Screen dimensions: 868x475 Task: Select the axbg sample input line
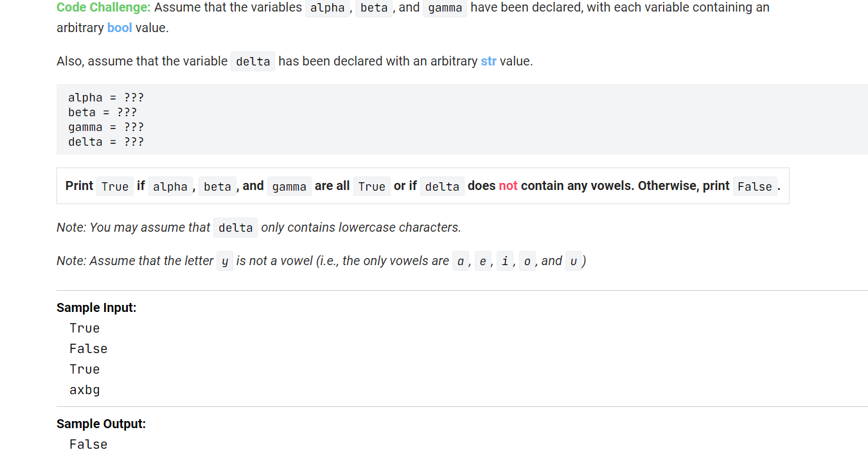coord(84,390)
